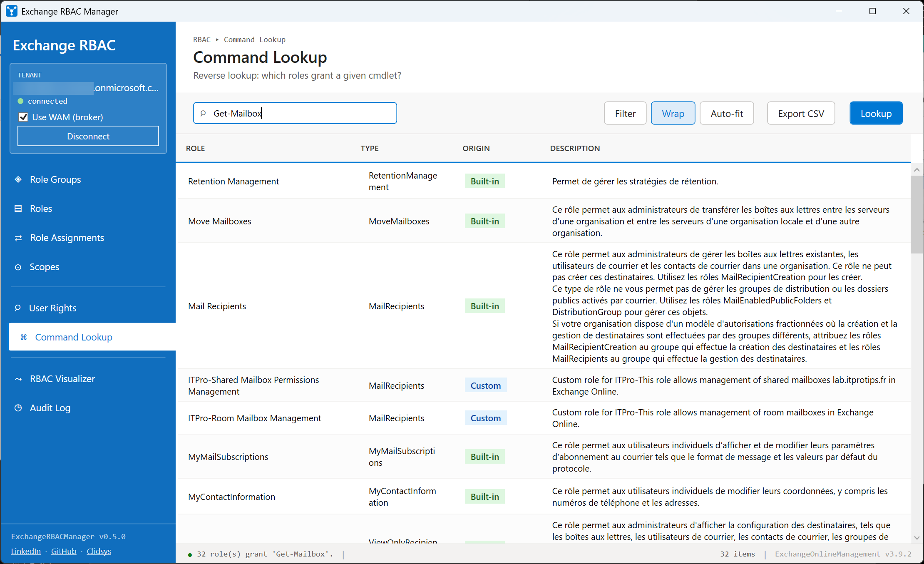Open the LinkedIn link
This screenshot has height=564, width=924.
(26, 551)
